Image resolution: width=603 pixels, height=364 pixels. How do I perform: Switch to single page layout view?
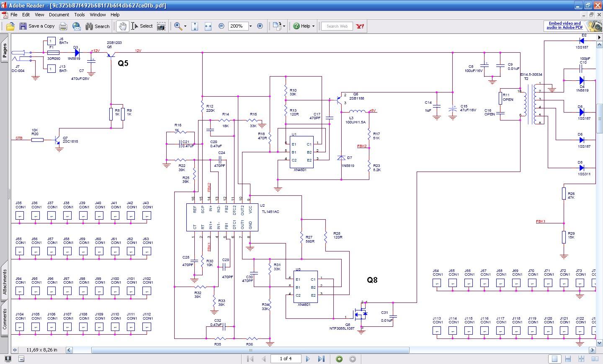click(554, 359)
